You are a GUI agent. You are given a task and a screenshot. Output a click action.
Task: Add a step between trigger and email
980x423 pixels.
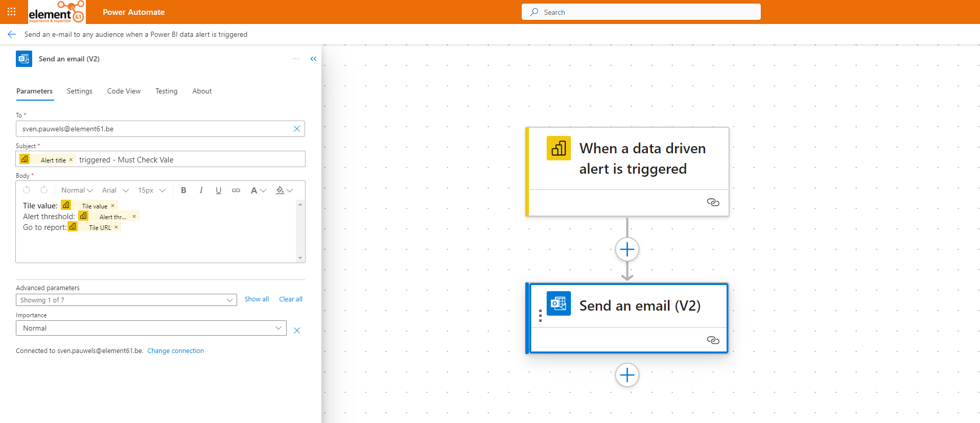tap(627, 249)
